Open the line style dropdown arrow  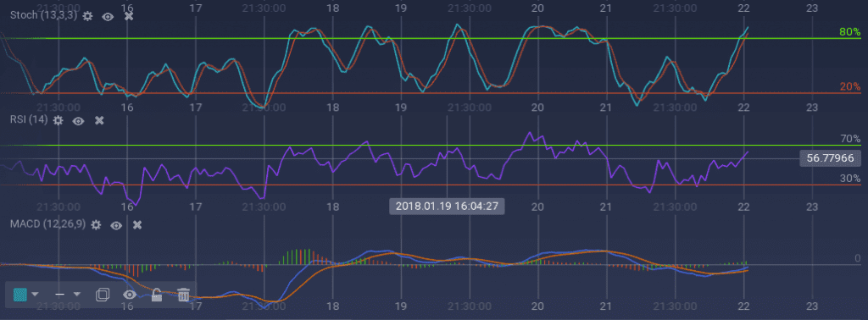click(x=77, y=295)
